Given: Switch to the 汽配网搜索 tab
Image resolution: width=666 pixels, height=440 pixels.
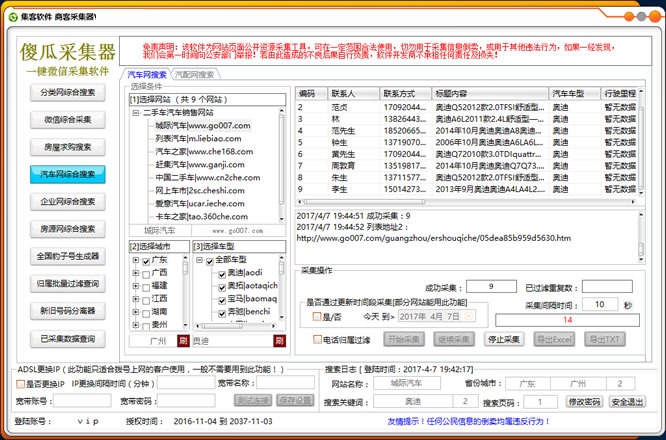Looking at the screenshot, I should tap(195, 75).
